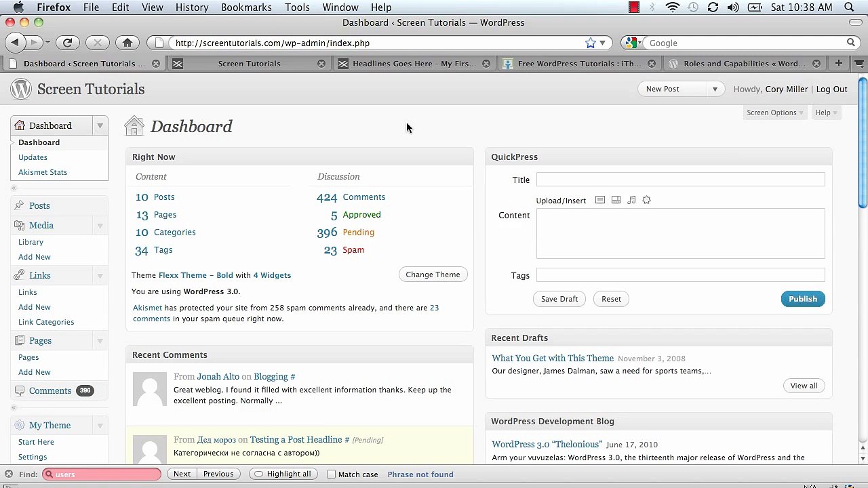Click the QuickPress Tags input field
This screenshot has width=868, height=488.
(x=680, y=275)
